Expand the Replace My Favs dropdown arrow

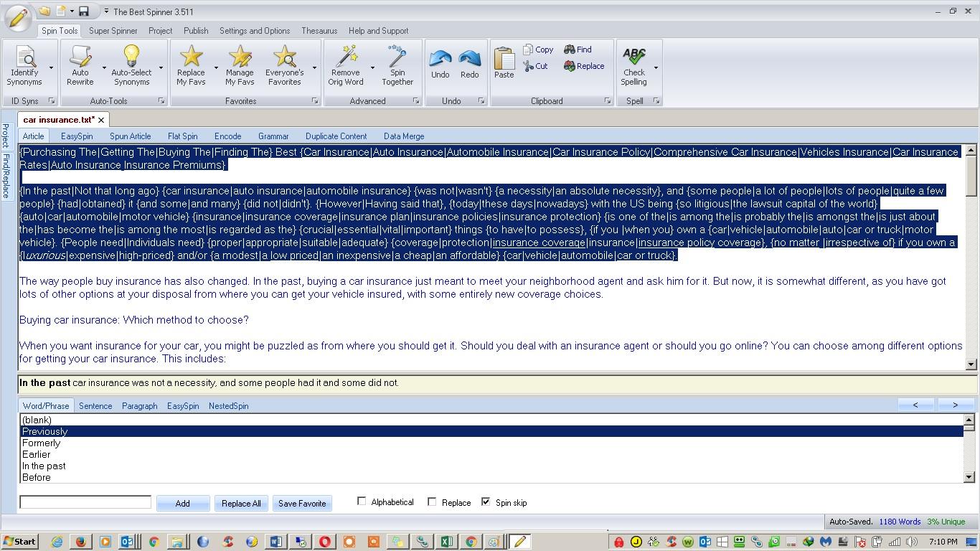tap(216, 68)
